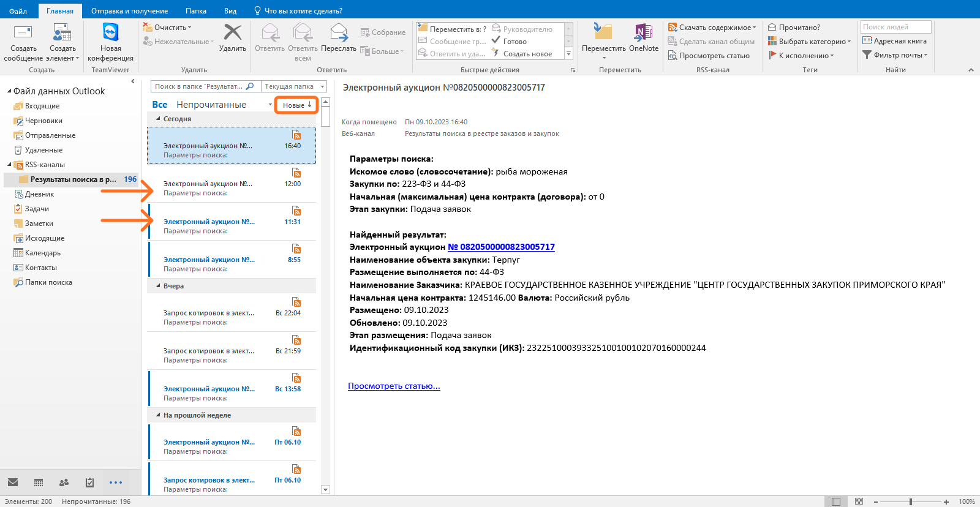Open the 12:00 electronic auction message
Image resolution: width=980 pixels, height=507 pixels.
click(232, 183)
